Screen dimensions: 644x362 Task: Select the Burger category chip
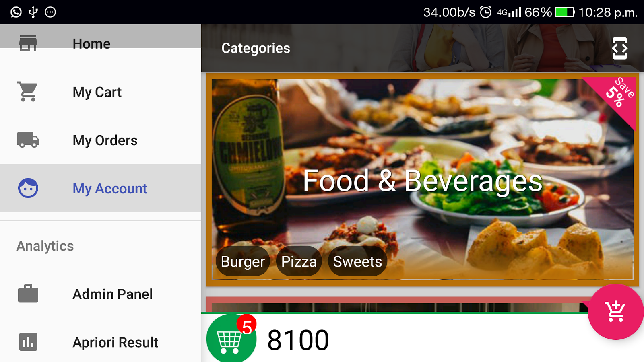(243, 261)
